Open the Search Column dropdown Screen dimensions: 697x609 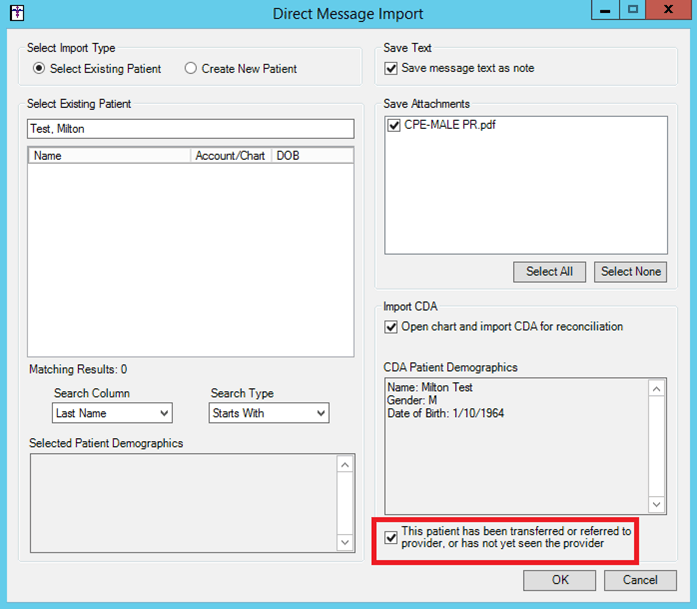coord(112,413)
